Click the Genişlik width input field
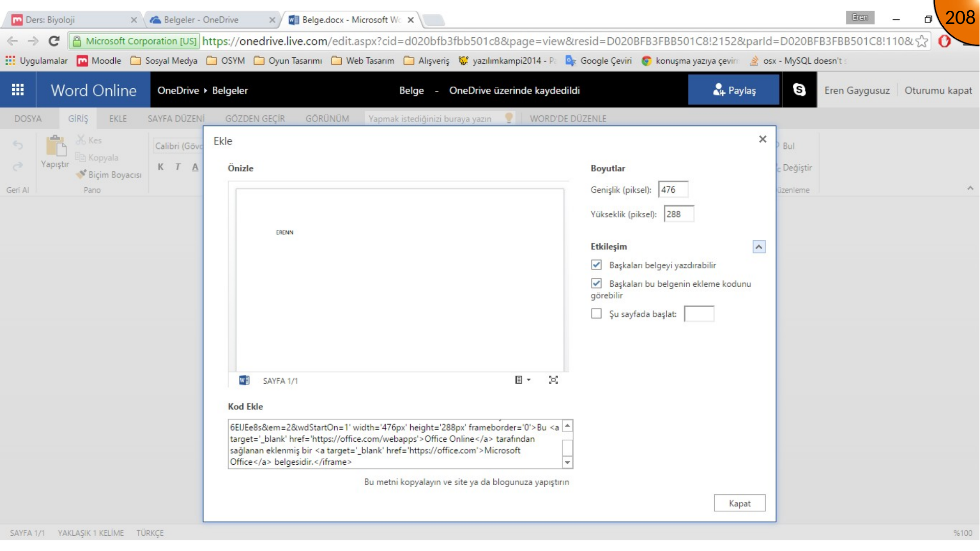980x551 pixels. pos(673,189)
